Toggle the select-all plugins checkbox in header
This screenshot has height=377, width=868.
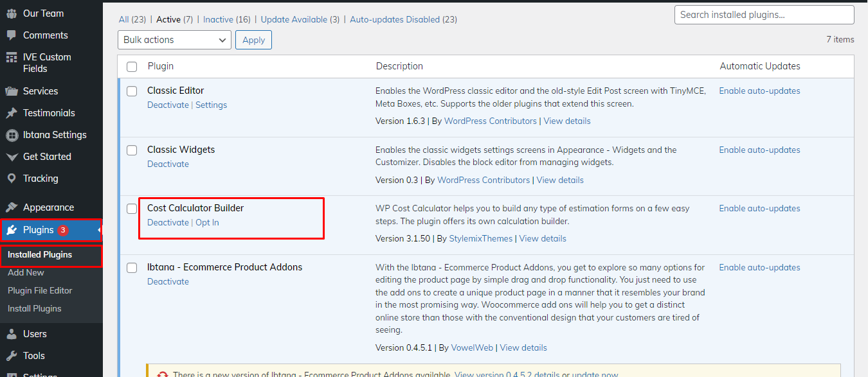tap(132, 67)
